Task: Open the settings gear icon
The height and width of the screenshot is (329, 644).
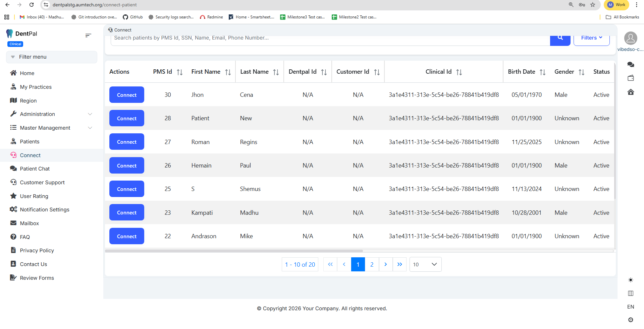Action: pos(631,320)
